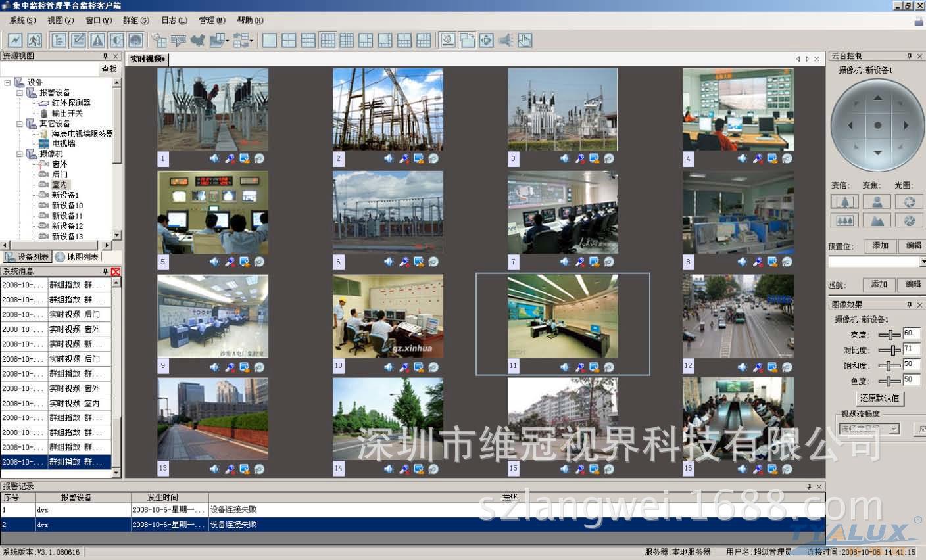Viewport: 926px width, 560px height.
Task: Click the 还原默认值 button
Action: coord(879,398)
